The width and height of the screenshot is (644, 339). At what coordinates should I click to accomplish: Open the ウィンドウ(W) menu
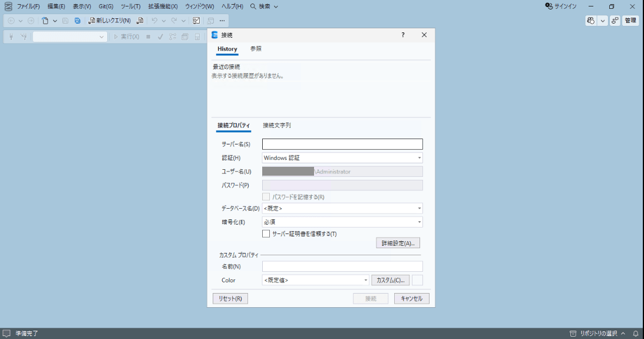click(200, 6)
